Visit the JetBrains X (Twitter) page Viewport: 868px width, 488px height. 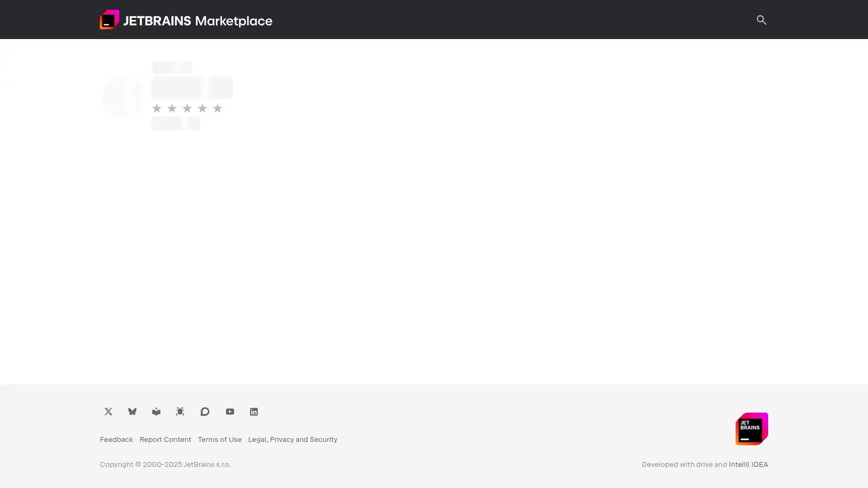pyautogui.click(x=108, y=412)
